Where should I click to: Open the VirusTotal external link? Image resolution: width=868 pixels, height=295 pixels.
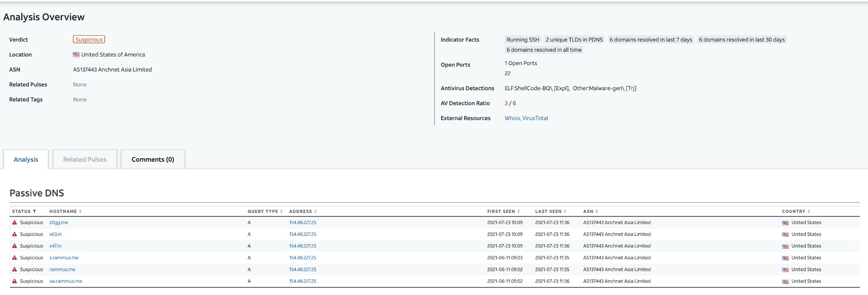(x=535, y=118)
